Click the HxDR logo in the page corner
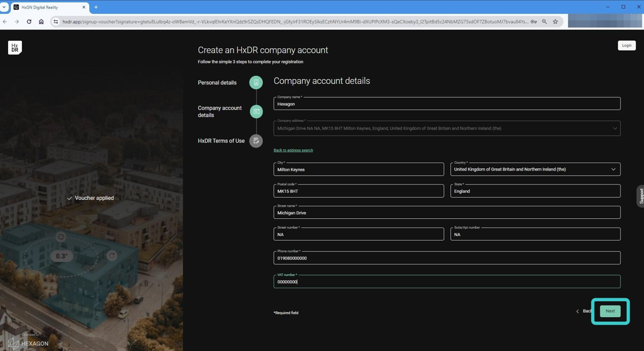Screen dimensions: 644x351 coord(15,48)
